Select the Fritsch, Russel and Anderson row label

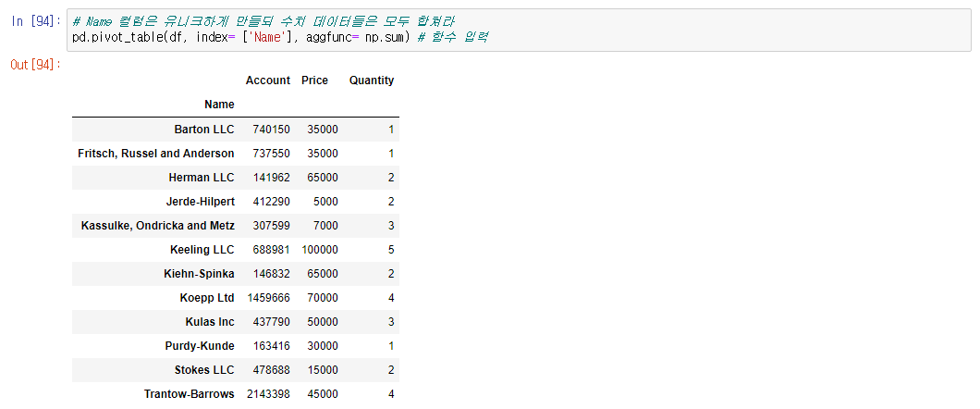pos(156,154)
